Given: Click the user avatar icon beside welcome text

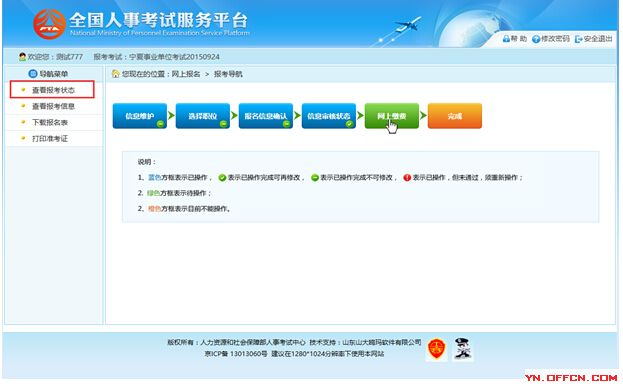Looking at the screenshot, I should pyautogui.click(x=22, y=57).
